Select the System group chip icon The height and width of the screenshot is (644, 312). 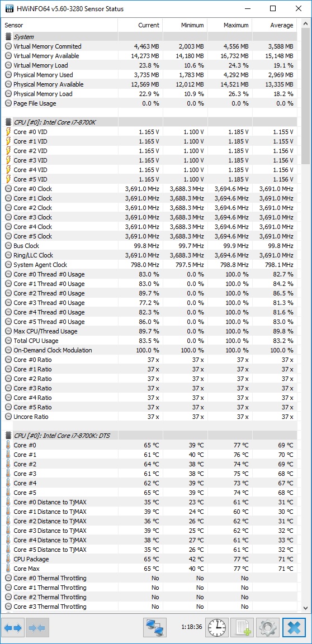[x=8, y=37]
